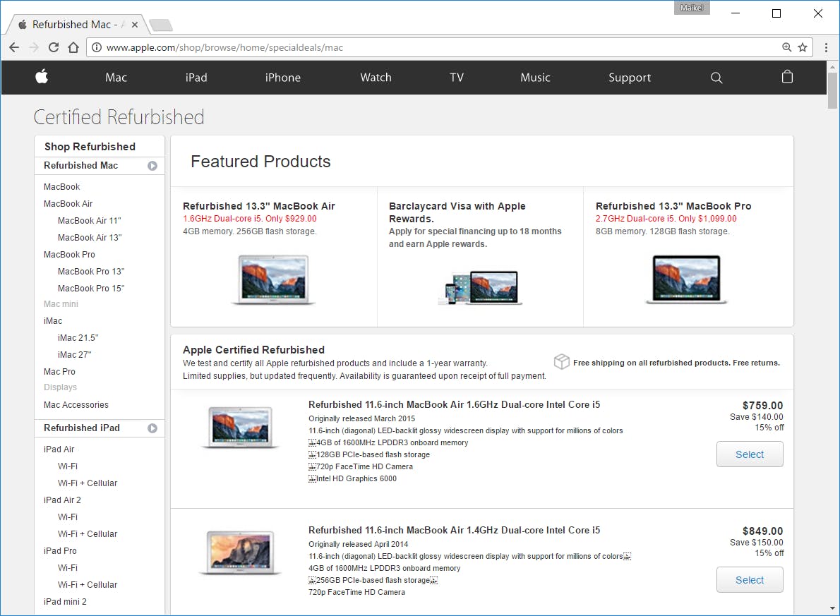
Task: Open the Mac Accessories sidebar link
Action: click(x=75, y=404)
